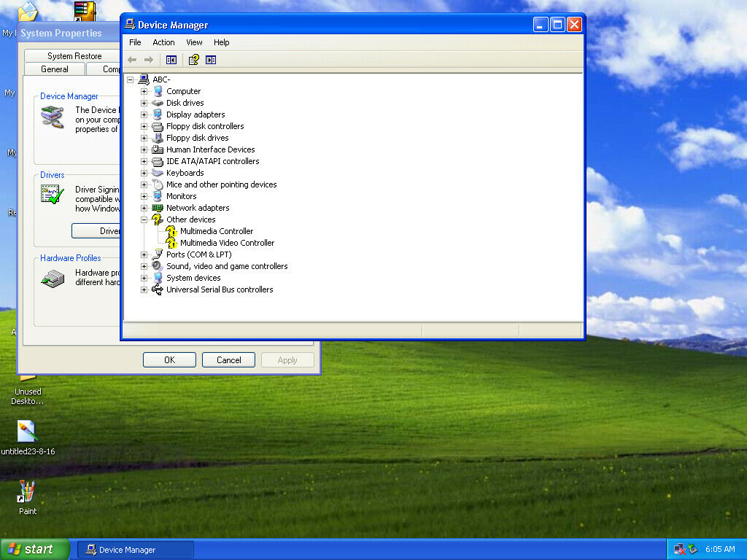
Task: Expand the Display adapters node
Action: (x=144, y=114)
